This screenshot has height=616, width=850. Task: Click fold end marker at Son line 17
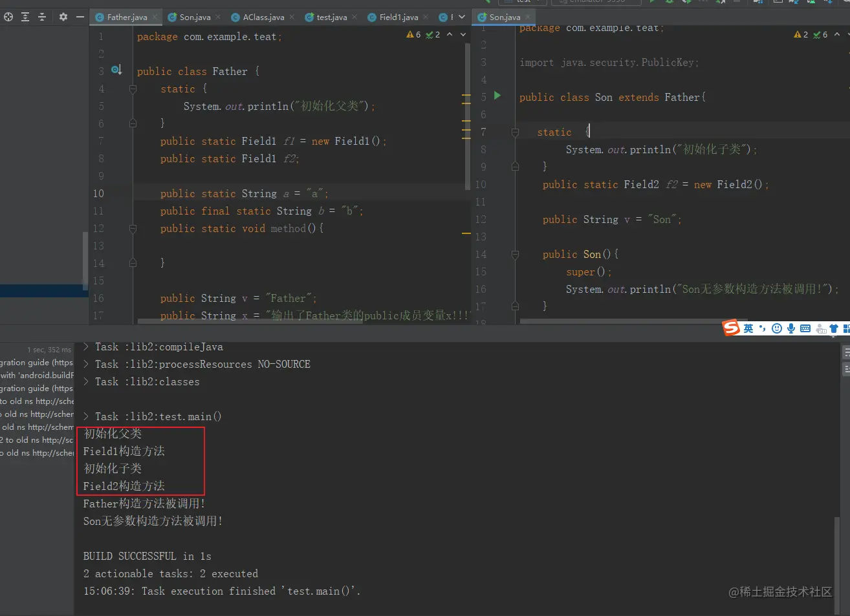click(x=515, y=306)
